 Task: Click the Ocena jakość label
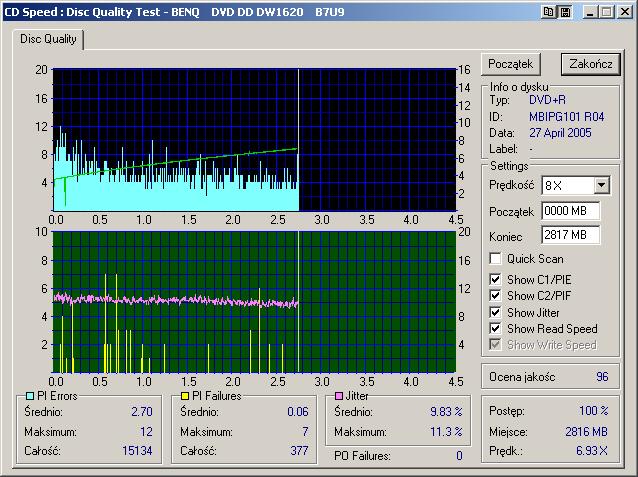[x=522, y=377]
